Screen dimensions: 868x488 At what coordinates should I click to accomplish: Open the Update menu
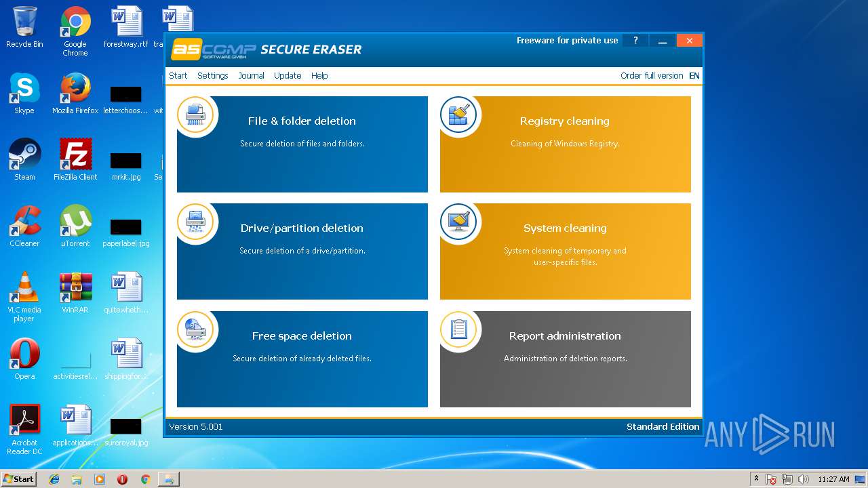pyautogui.click(x=288, y=75)
